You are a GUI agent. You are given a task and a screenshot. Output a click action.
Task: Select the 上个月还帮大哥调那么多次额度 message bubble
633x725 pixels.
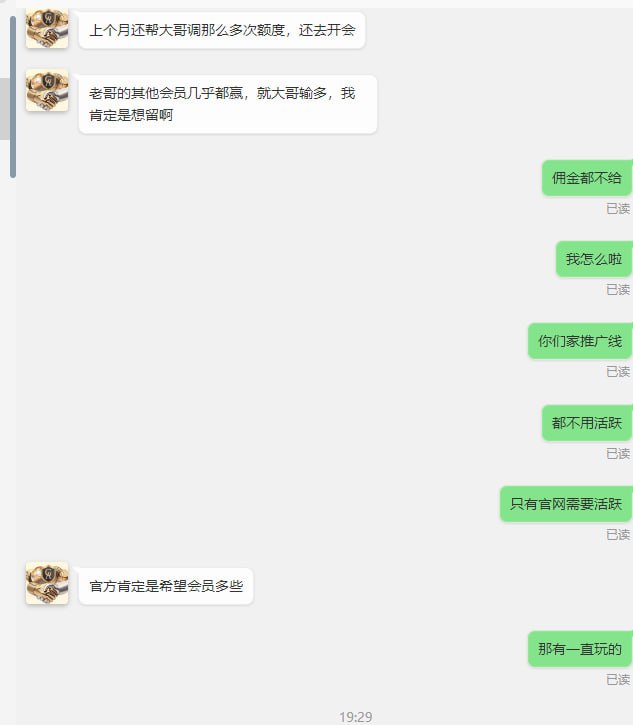point(222,30)
